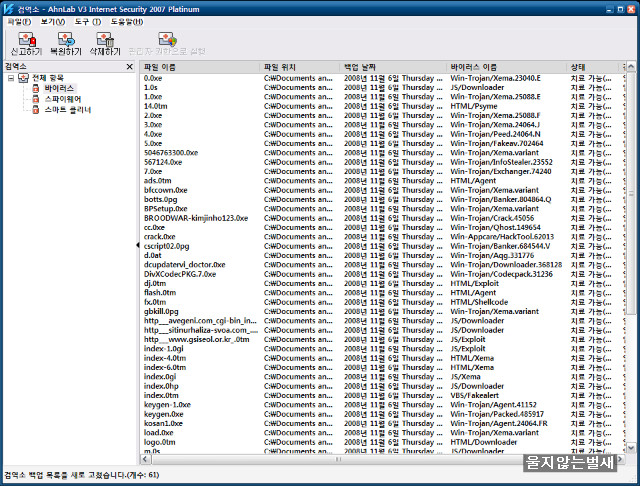
Task: Select 스마트 클리너 in the tree
Action: coord(68,109)
